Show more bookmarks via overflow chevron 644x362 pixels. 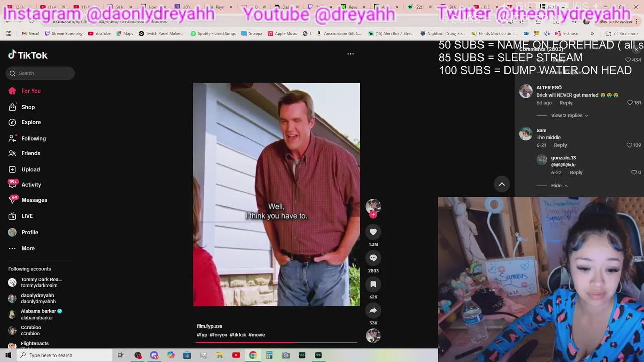click(x=592, y=34)
